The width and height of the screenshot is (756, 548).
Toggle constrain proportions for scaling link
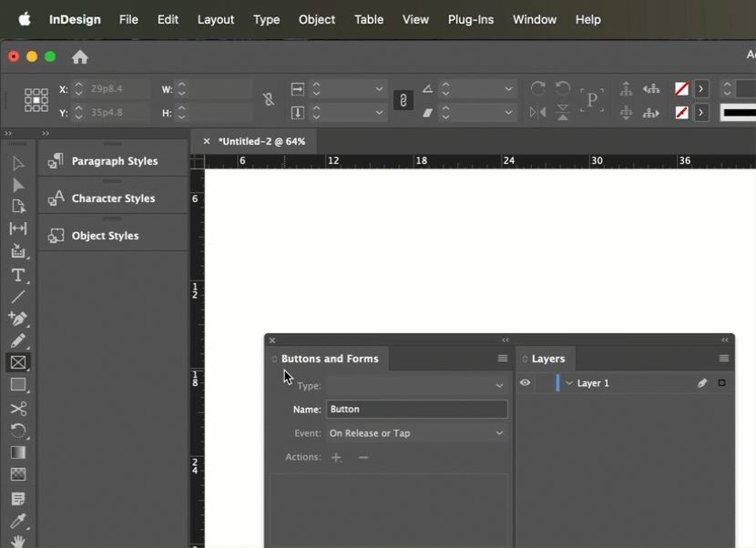tap(404, 100)
